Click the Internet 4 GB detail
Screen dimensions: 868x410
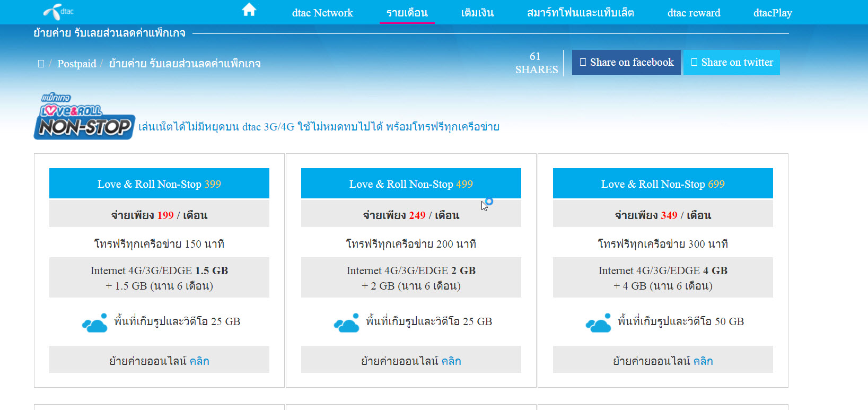tap(663, 277)
